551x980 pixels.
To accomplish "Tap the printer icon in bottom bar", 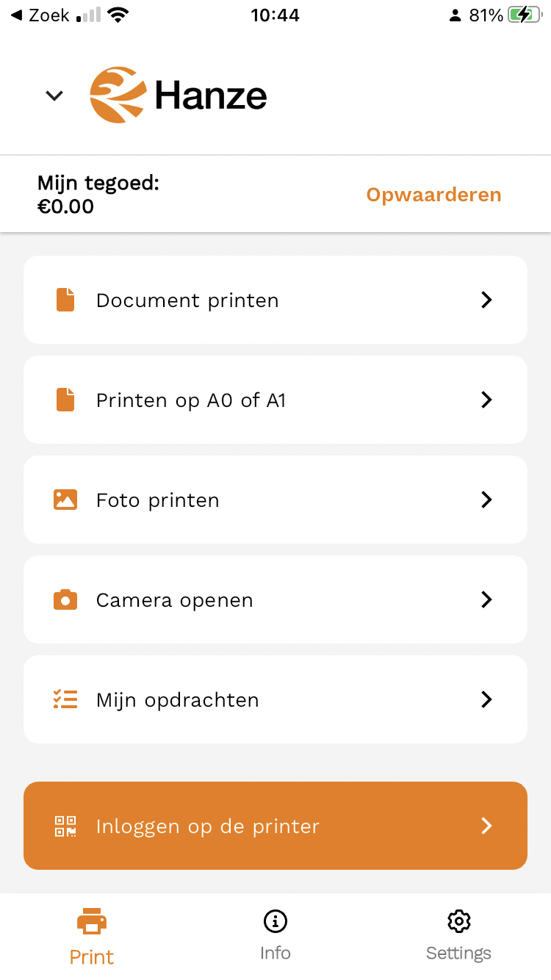I will (92, 921).
